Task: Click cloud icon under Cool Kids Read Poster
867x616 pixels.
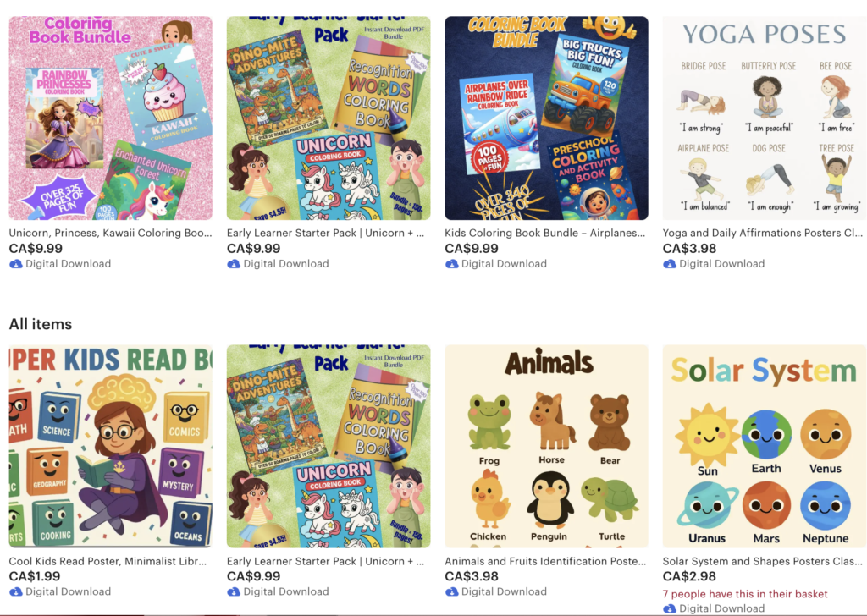Action: (15, 591)
